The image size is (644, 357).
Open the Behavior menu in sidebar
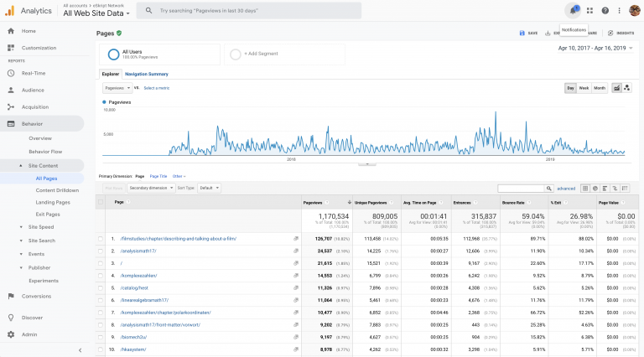click(42, 123)
